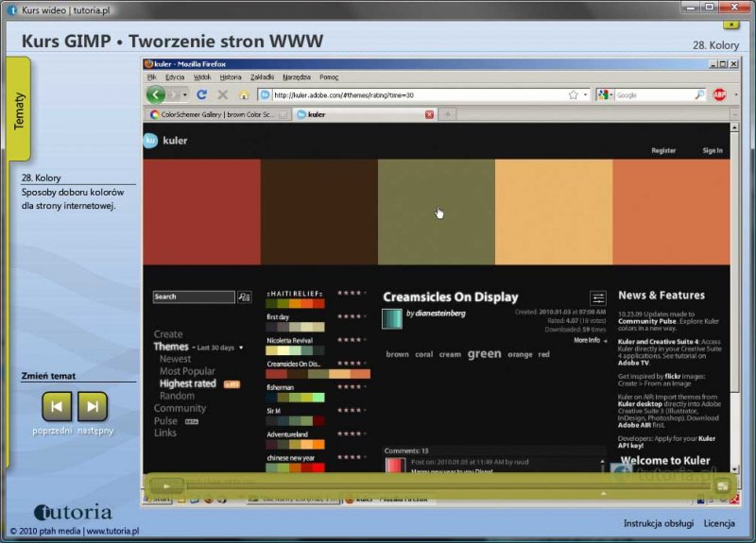Click the kuler Search input field
The width and height of the screenshot is (756, 543).
click(x=194, y=297)
